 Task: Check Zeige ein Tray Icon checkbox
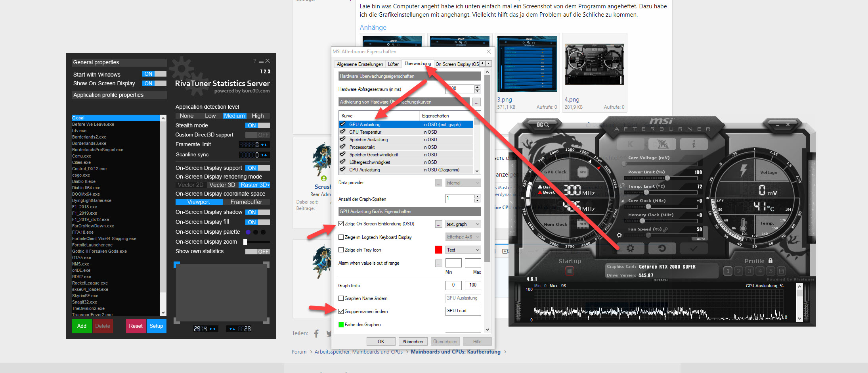click(341, 250)
